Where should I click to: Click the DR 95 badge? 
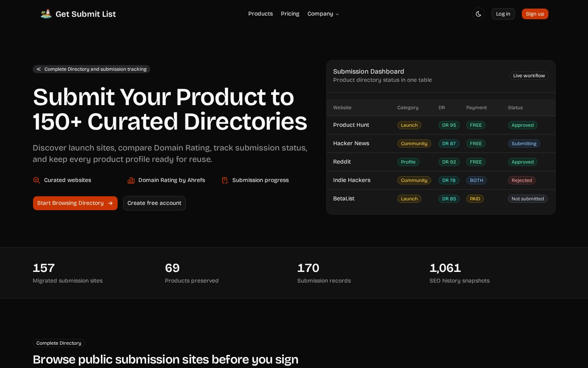(x=449, y=125)
